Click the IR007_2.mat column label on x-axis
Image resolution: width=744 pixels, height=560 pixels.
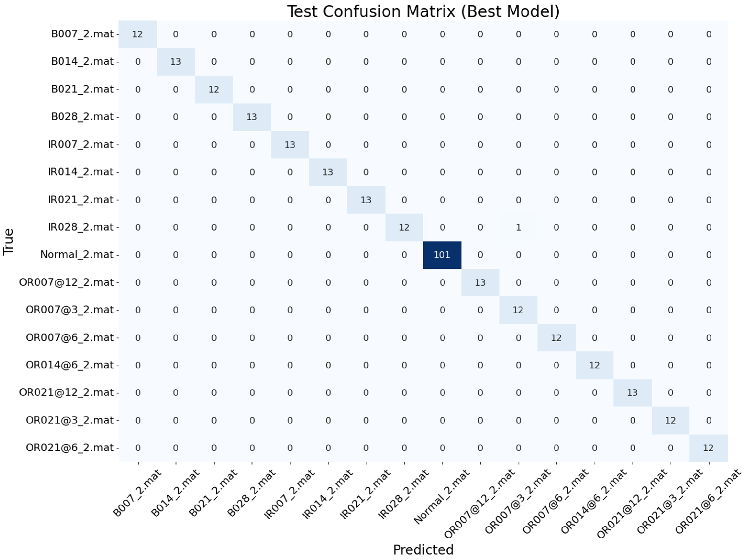[289, 494]
